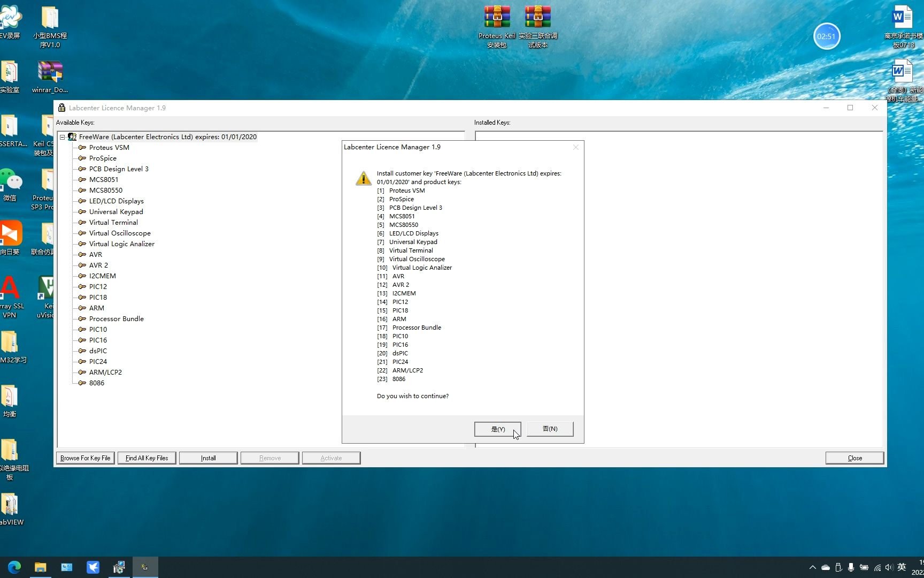Click the warning triangle icon in dialog
Screen dimensions: 924x578
click(364, 178)
